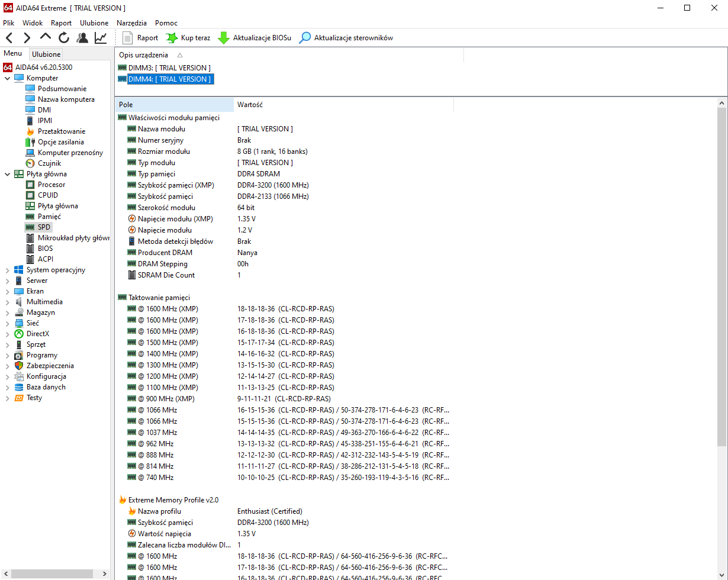This screenshot has width=728, height=580.
Task: Expand the Multimedia tree node
Action: pos(7,302)
